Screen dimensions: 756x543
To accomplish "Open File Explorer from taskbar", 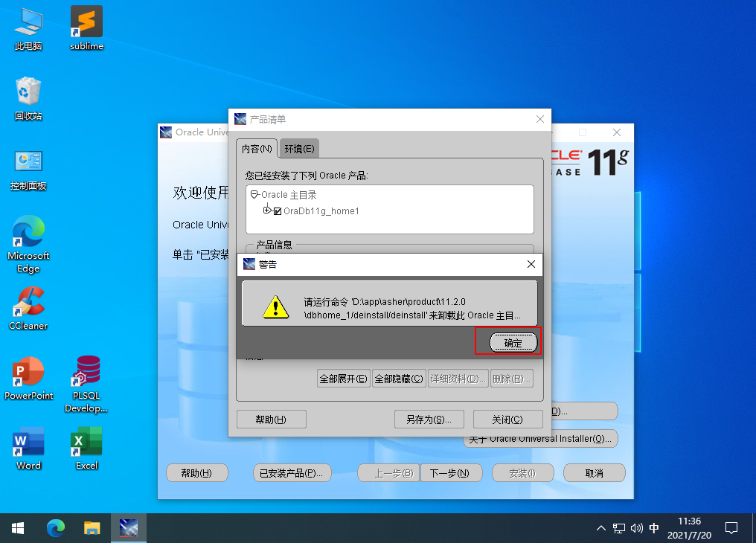I will [92, 529].
